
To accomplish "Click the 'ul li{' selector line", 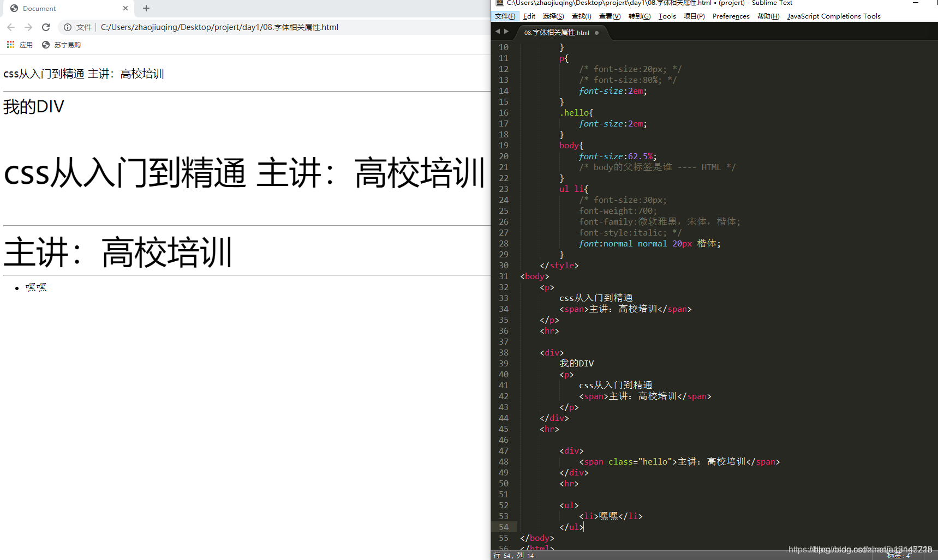I will click(573, 189).
